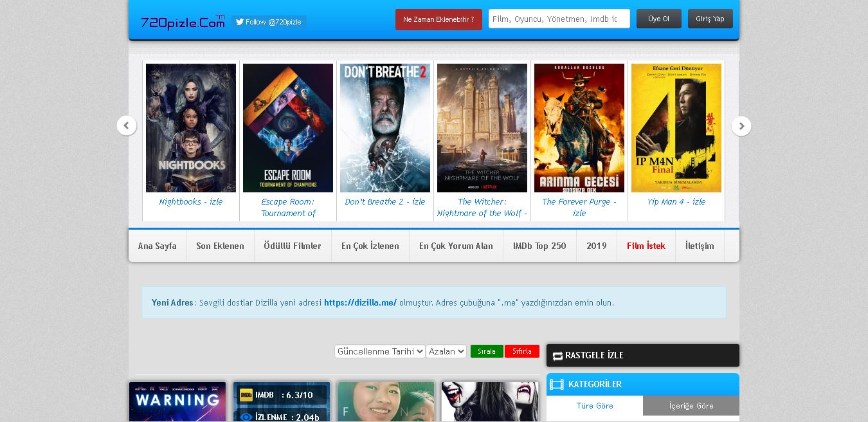Click the İzlenme : 2.04b view count

[x=287, y=417]
